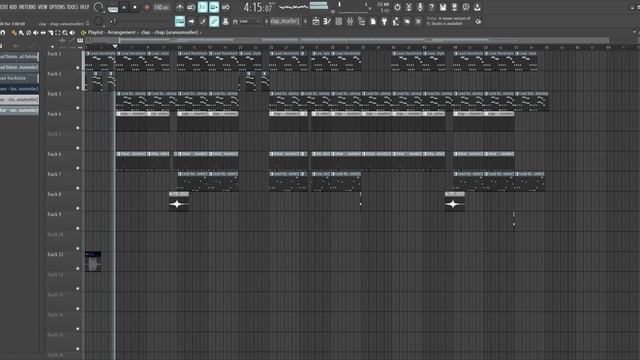Open the VIEW menu
Image resolution: width=640 pixels, height=360 pixels.
click(42, 7)
